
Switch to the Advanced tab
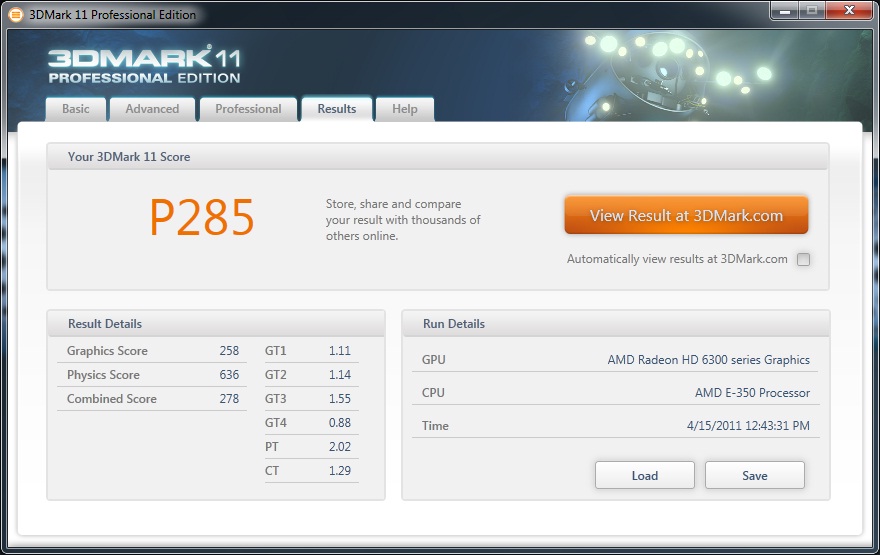tap(152, 109)
